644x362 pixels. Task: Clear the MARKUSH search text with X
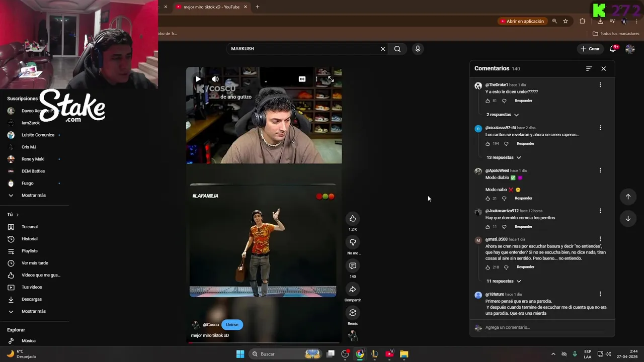[383, 49]
